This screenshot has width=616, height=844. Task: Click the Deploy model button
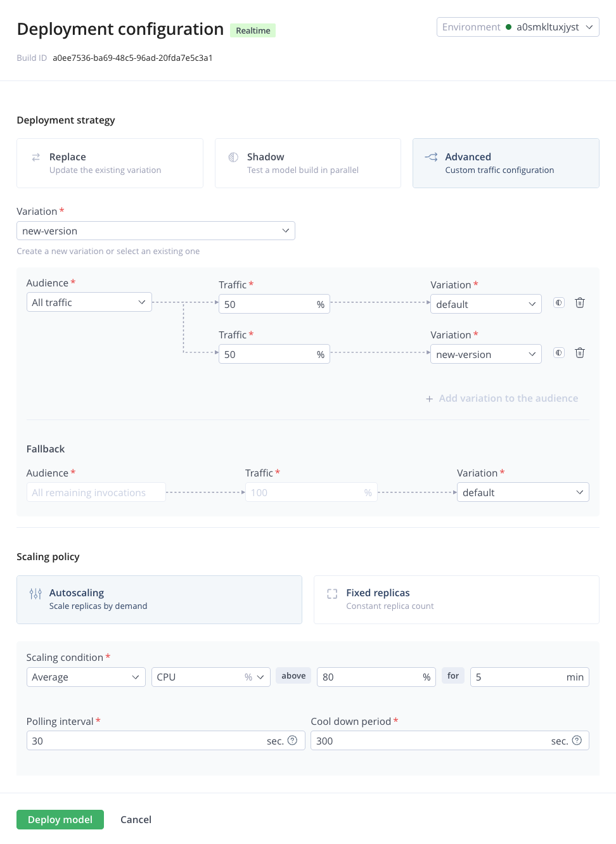tap(60, 819)
